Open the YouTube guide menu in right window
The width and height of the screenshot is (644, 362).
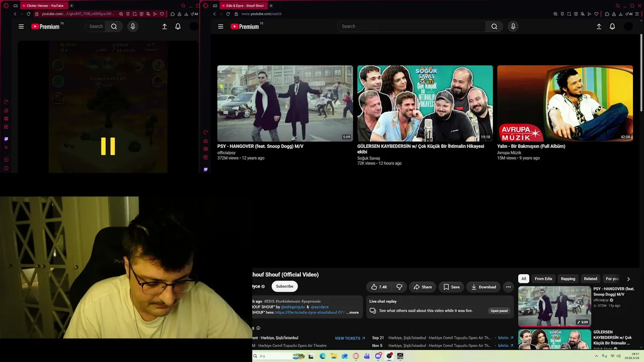[x=220, y=27]
